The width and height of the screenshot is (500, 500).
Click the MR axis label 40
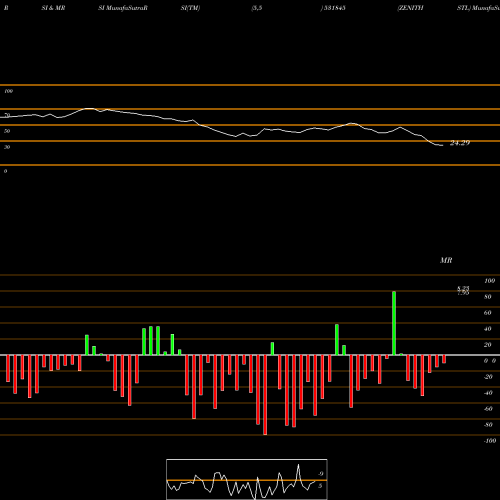488,329
